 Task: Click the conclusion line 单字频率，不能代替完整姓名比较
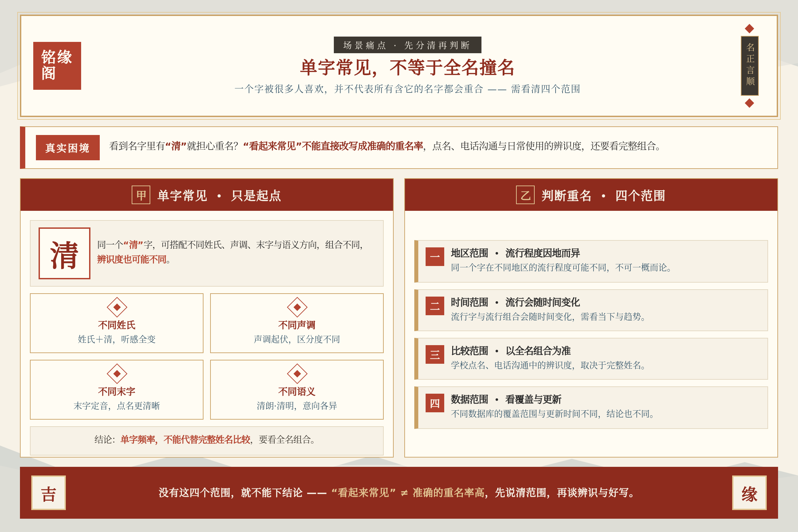point(185,439)
